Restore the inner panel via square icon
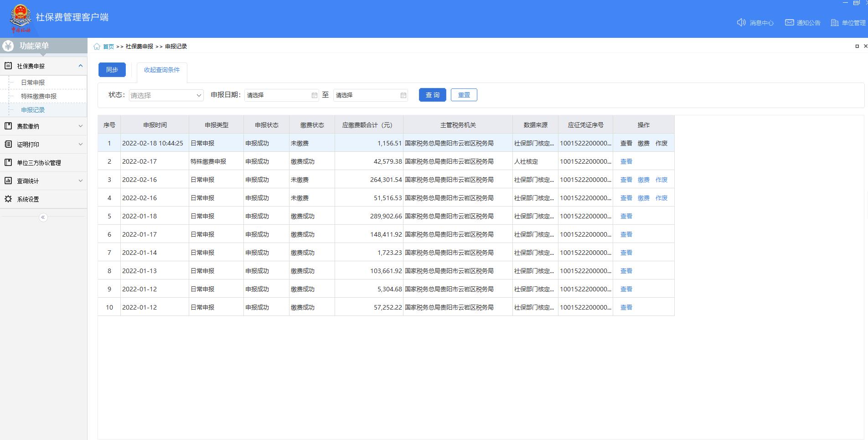Image resolution: width=868 pixels, height=440 pixels. 857,46
